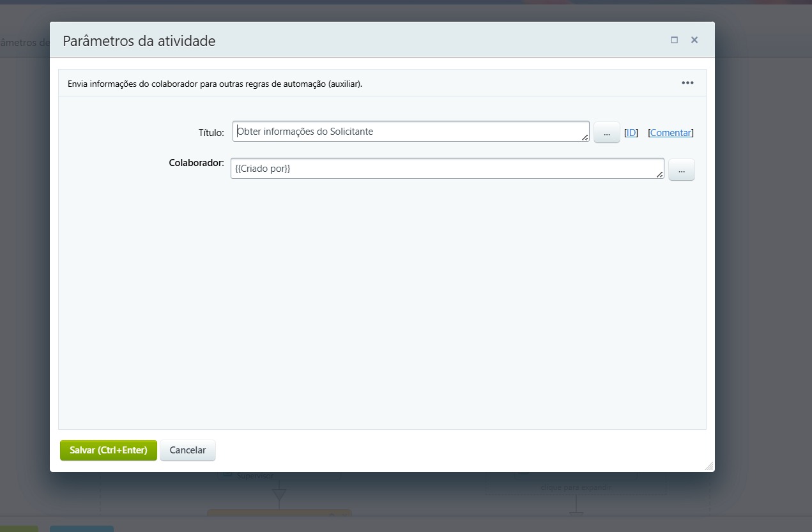Viewport: 812px width, 532px height.
Task: Click the Colaborador field label
Action: [x=195, y=163]
